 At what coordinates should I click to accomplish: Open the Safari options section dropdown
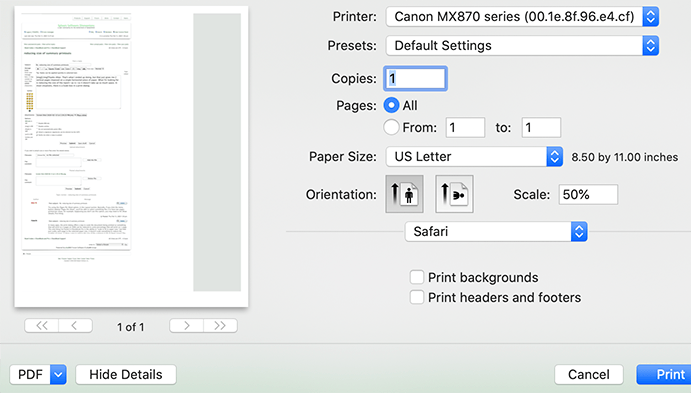pyautogui.click(x=496, y=231)
